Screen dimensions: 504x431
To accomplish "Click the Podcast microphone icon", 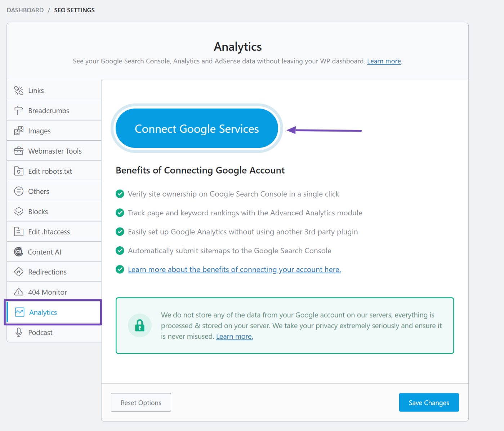I will [x=19, y=333].
